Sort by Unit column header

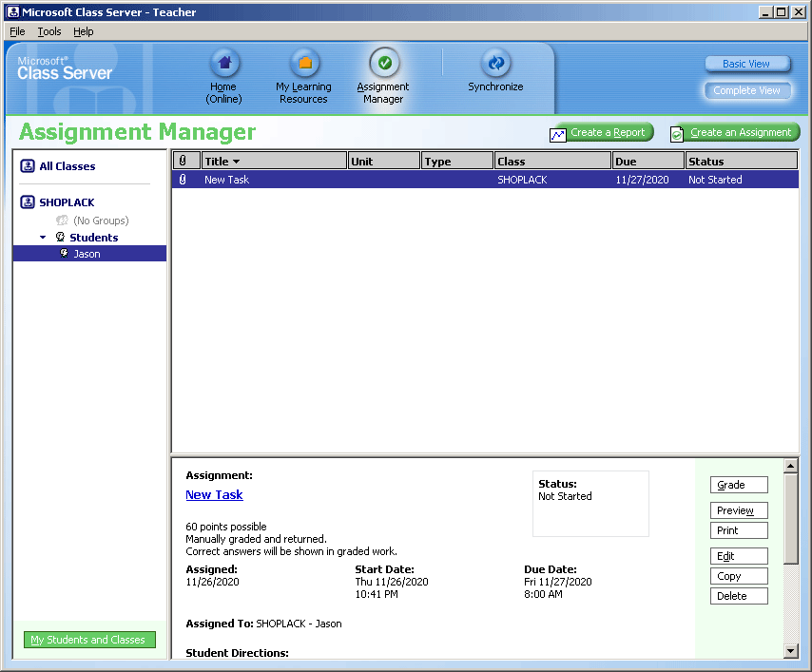pos(384,161)
